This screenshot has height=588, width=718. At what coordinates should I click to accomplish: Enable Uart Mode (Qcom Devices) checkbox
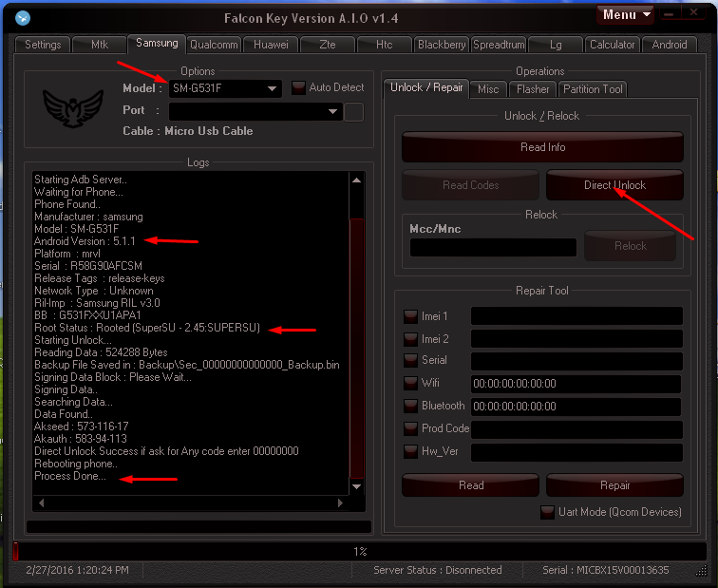pyautogui.click(x=547, y=512)
